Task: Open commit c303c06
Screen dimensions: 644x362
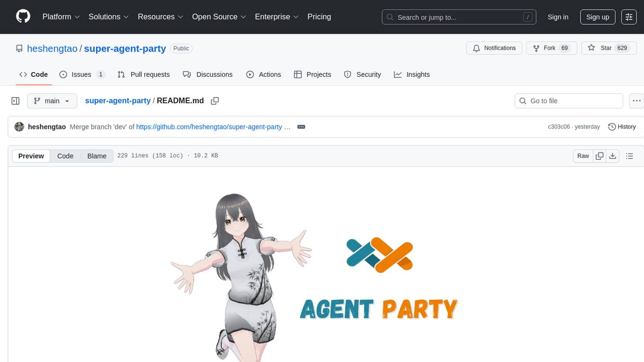Action: (559, 127)
